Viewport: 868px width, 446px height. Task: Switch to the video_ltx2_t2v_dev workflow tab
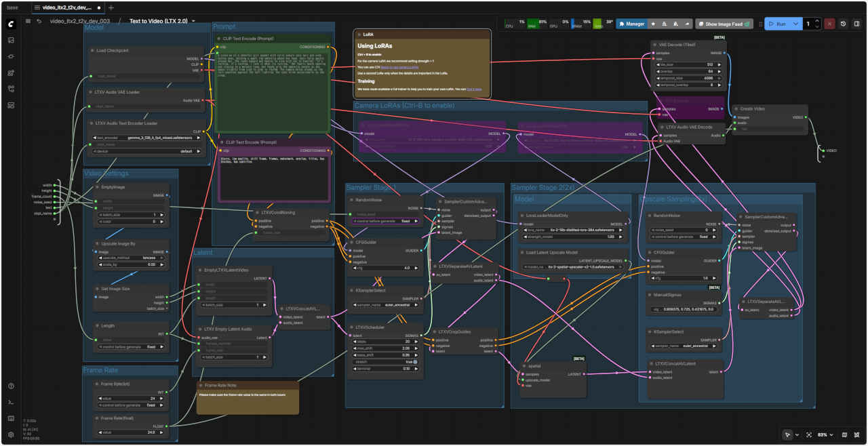(68, 7)
